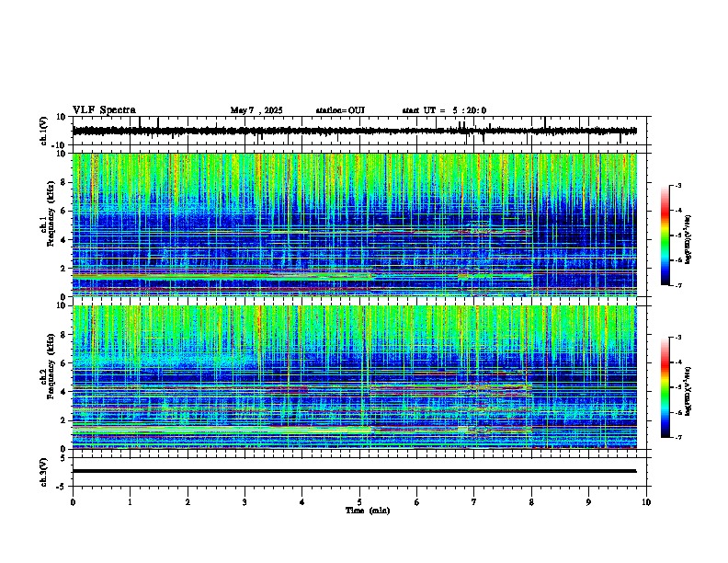
Task: Click the "-5" tick on ch.3(V) axis
Action: 62,487
